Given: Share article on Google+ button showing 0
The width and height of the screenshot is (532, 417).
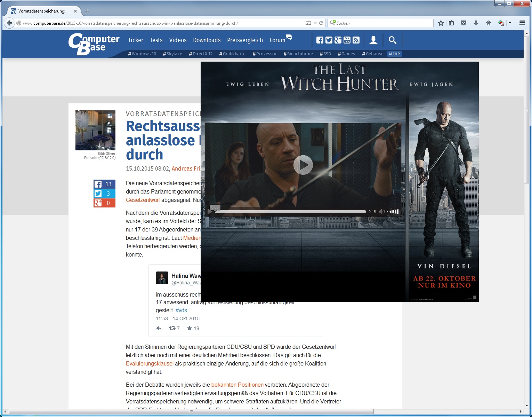Looking at the screenshot, I should [x=104, y=203].
